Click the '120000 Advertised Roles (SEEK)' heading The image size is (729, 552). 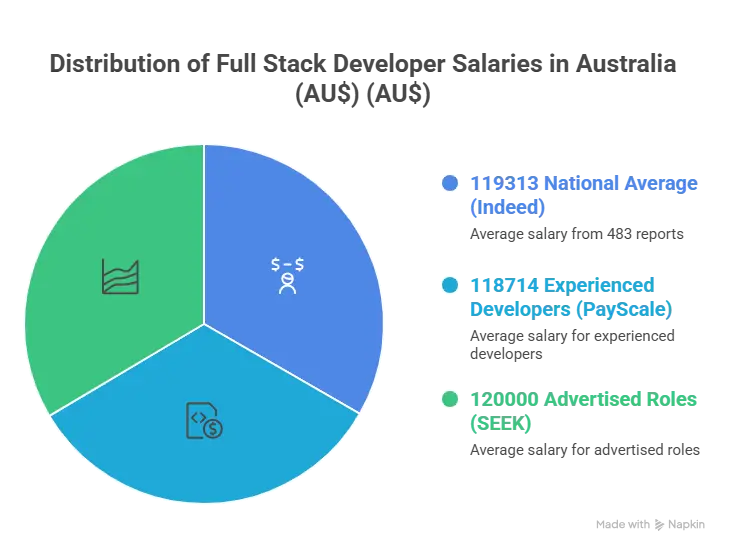(x=583, y=411)
